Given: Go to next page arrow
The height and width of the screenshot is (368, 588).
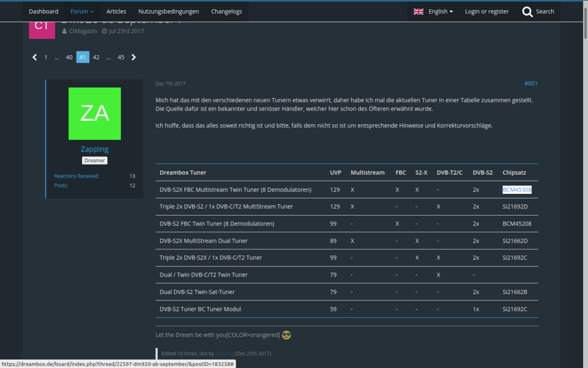Looking at the screenshot, I should (134, 57).
